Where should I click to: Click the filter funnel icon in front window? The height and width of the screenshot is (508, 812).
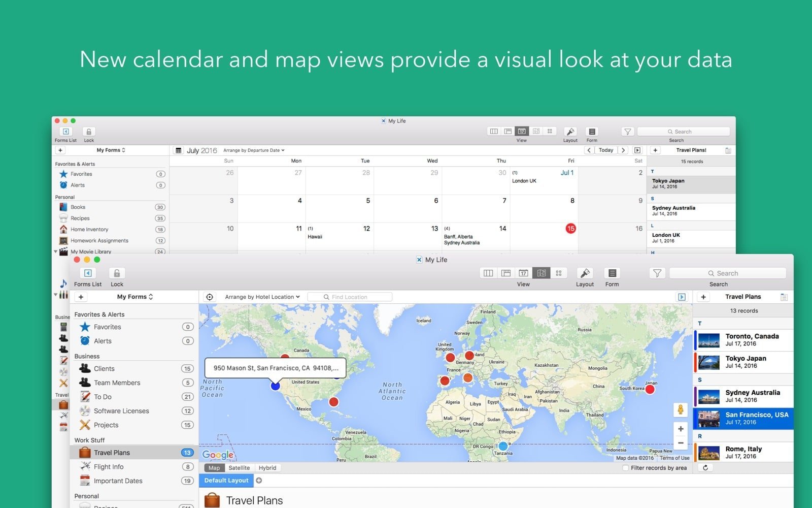(x=657, y=273)
